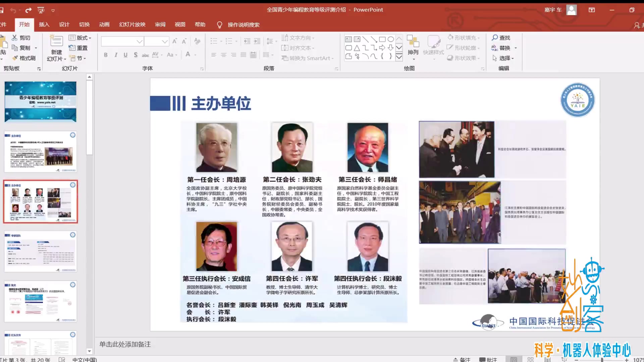Open the Align Text (对齐文本) dropdown
This screenshot has height=362, width=644.
[298, 48]
